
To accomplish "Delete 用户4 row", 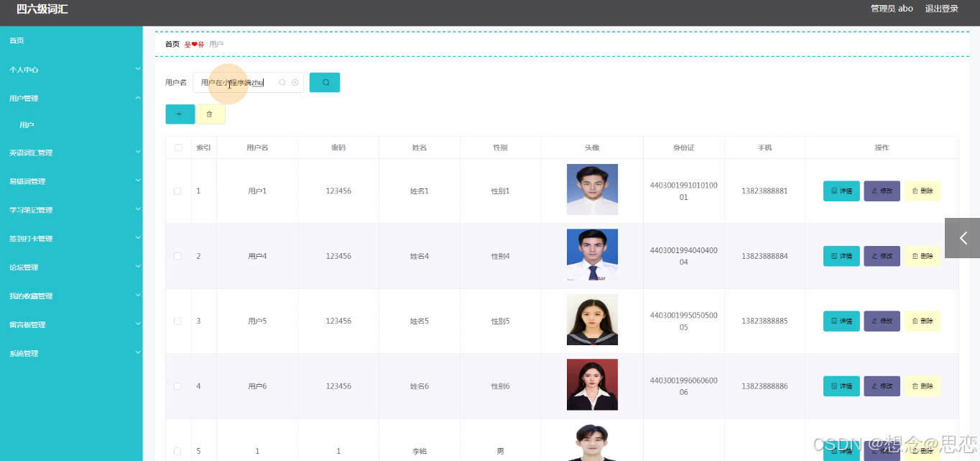I will click(922, 256).
